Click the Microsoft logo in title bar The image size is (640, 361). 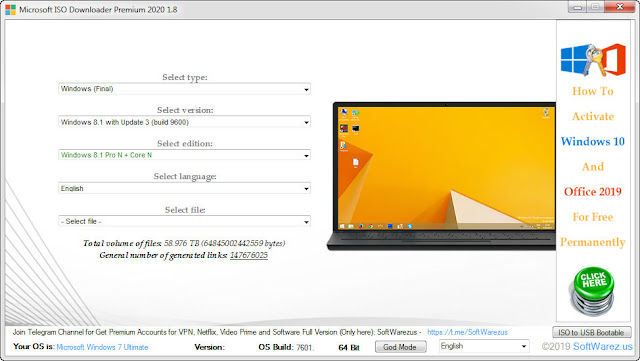tap(10, 9)
